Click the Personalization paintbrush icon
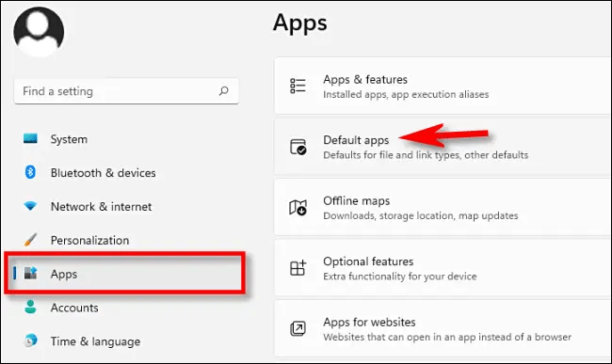 pos(30,240)
